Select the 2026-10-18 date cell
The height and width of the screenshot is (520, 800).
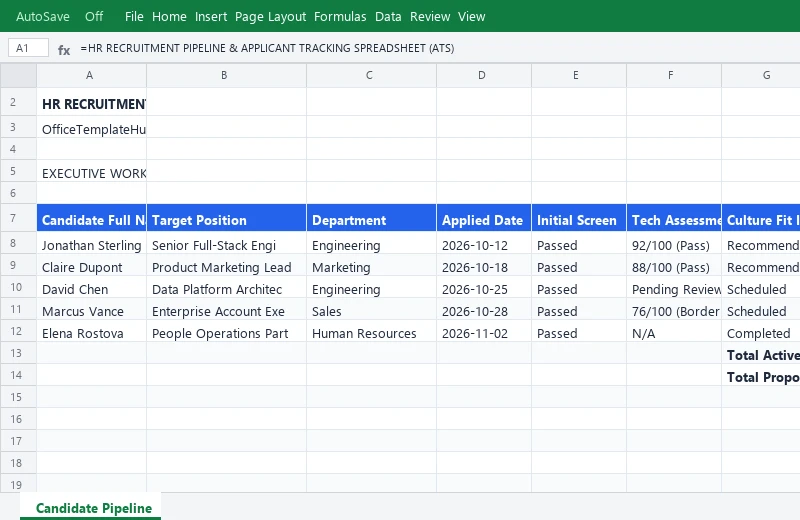tap(484, 265)
